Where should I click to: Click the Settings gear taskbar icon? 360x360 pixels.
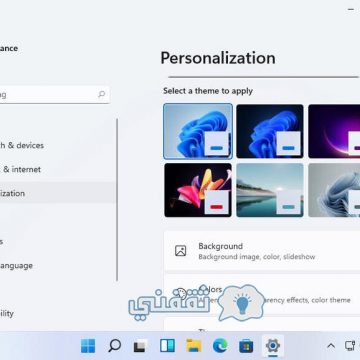[x=273, y=346]
